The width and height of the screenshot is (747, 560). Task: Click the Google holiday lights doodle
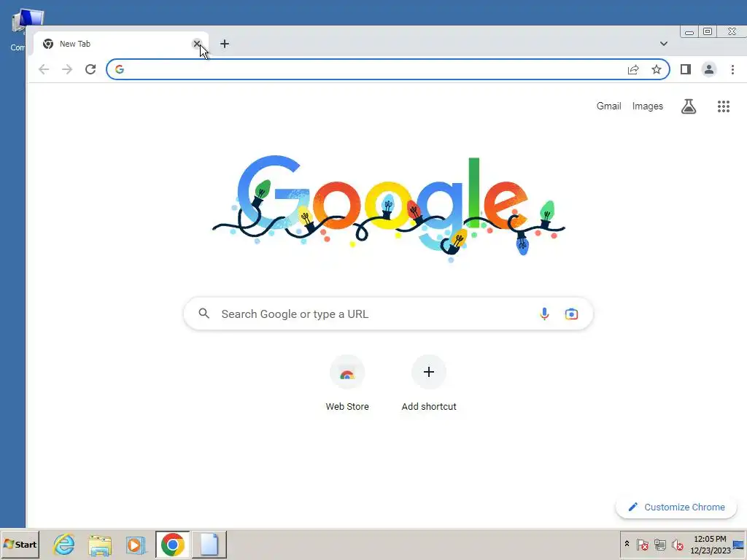[388, 209]
